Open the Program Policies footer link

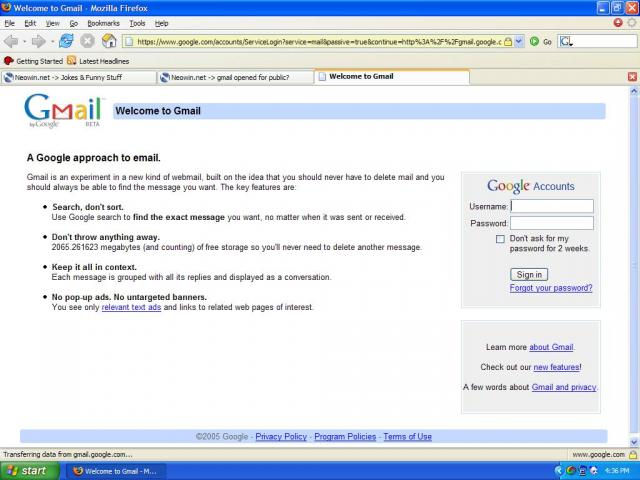tap(345, 436)
